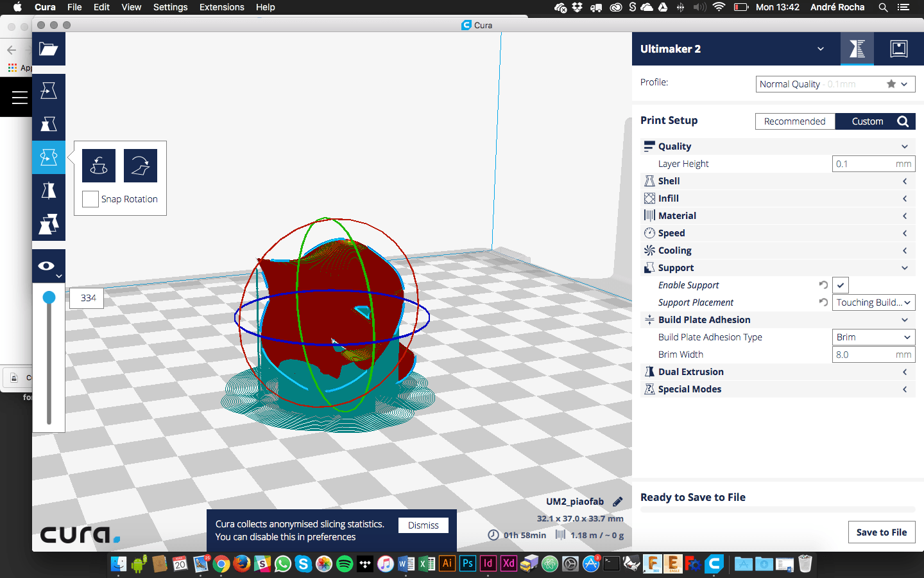Viewport: 924px width, 578px height.
Task: Expand the Shell settings section
Action: coord(778,181)
